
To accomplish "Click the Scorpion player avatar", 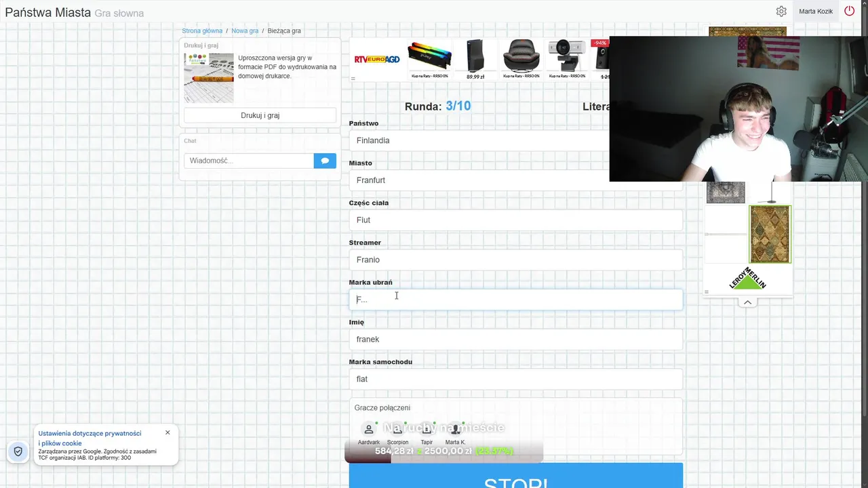I will click(397, 429).
